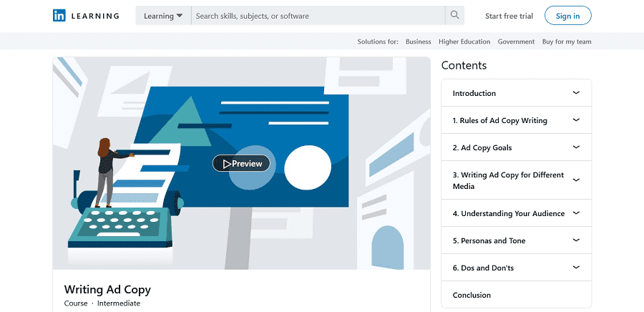Click the magnifying glass search icon
The width and height of the screenshot is (644, 312).
(x=454, y=15)
